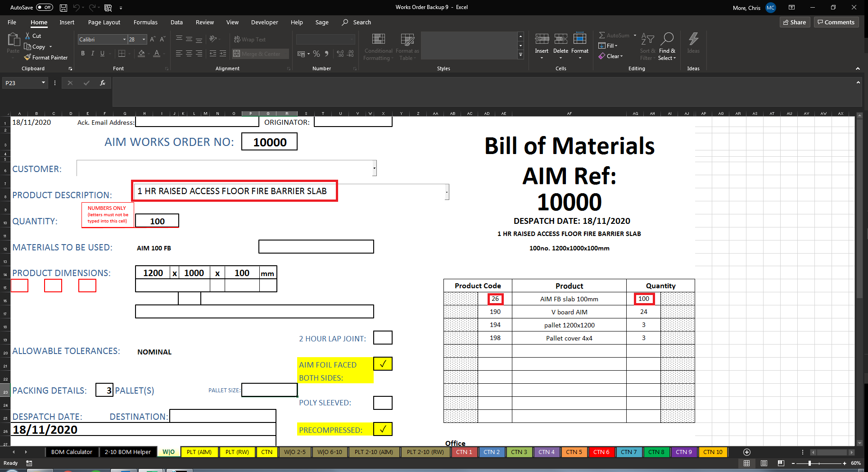
Task: Click Sort & Filter icon
Action: tap(647, 39)
